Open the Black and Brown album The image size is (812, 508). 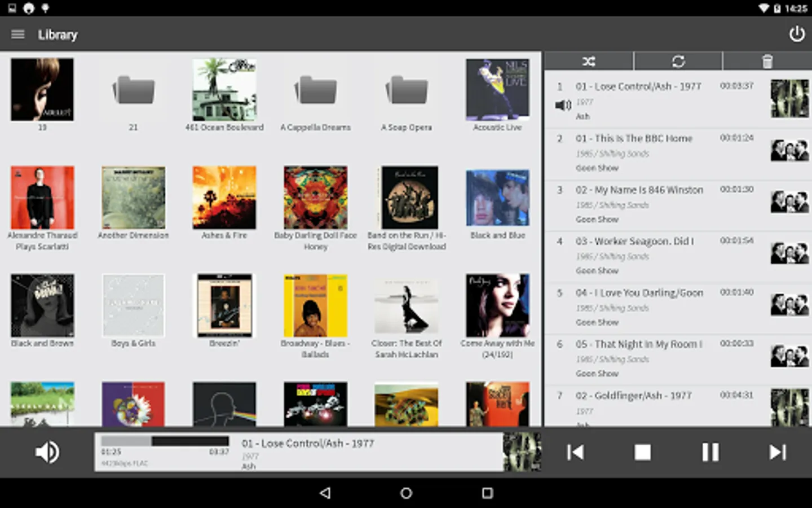(x=42, y=305)
